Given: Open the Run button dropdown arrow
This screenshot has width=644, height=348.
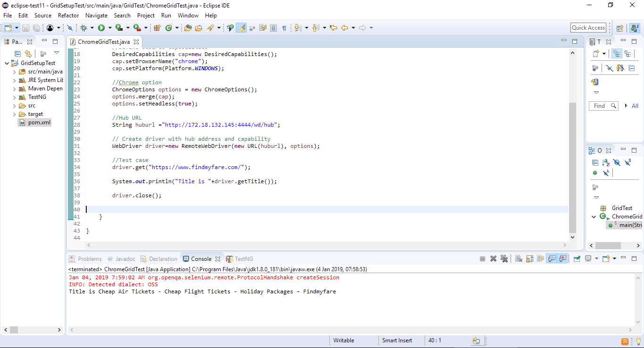Looking at the screenshot, I should point(109,27).
